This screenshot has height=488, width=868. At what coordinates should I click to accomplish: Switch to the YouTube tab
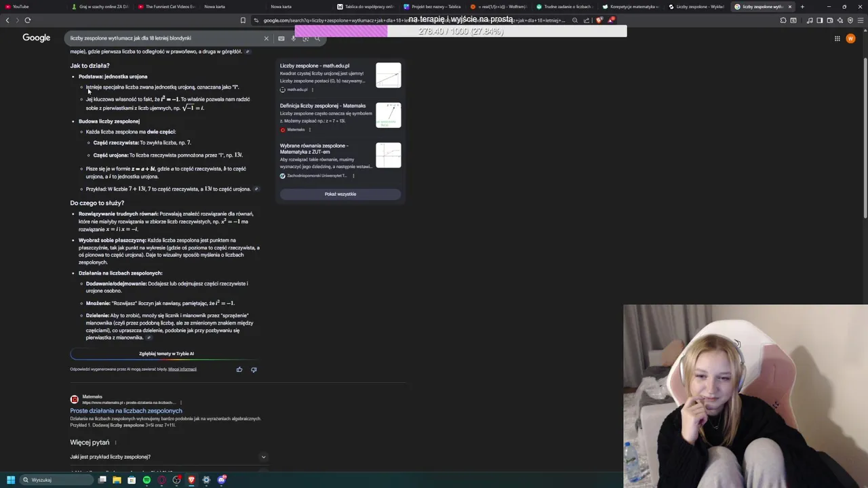[34, 7]
